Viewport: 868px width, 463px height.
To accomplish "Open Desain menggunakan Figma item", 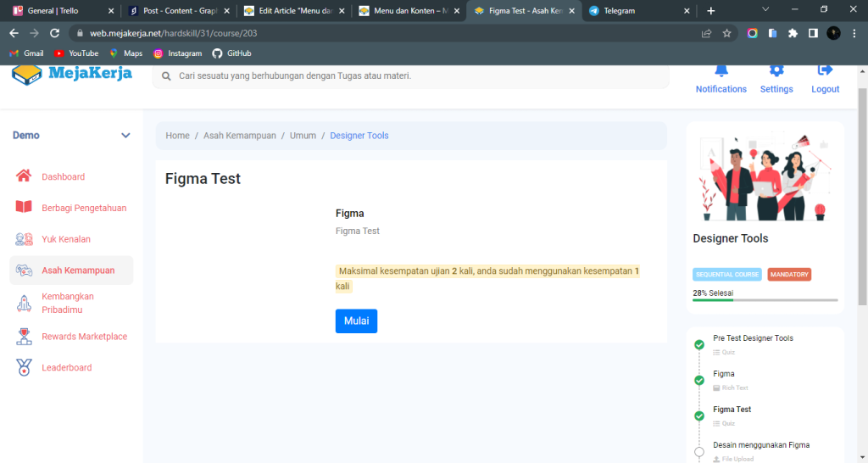I will tap(761, 444).
